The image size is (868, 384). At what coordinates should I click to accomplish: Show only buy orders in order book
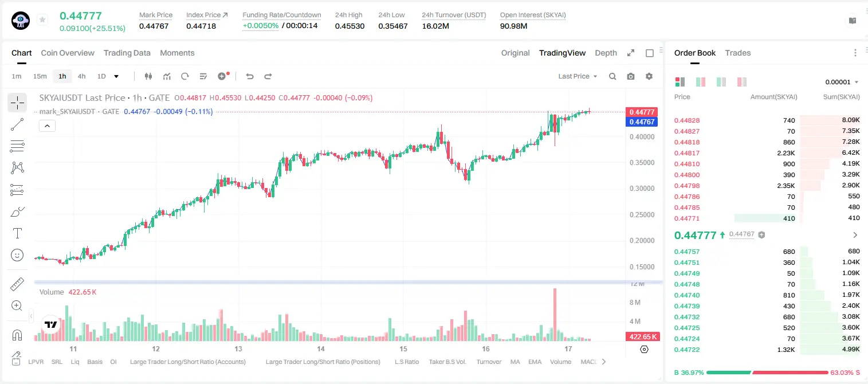click(x=721, y=82)
